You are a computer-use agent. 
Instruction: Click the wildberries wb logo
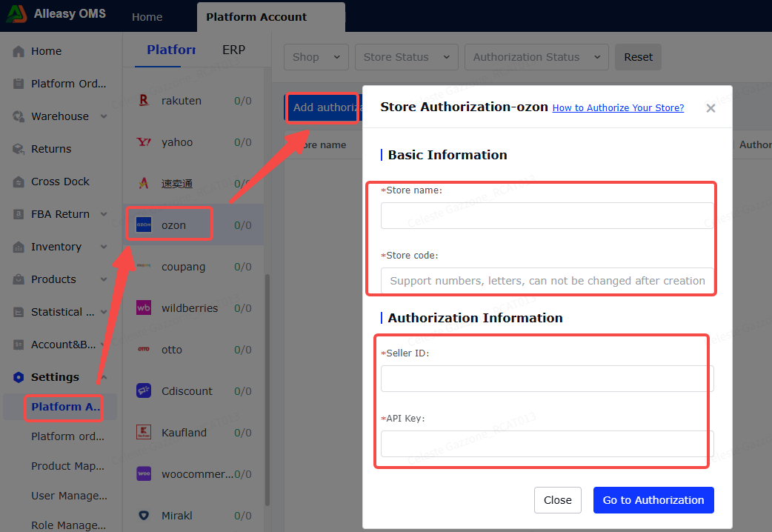point(144,308)
